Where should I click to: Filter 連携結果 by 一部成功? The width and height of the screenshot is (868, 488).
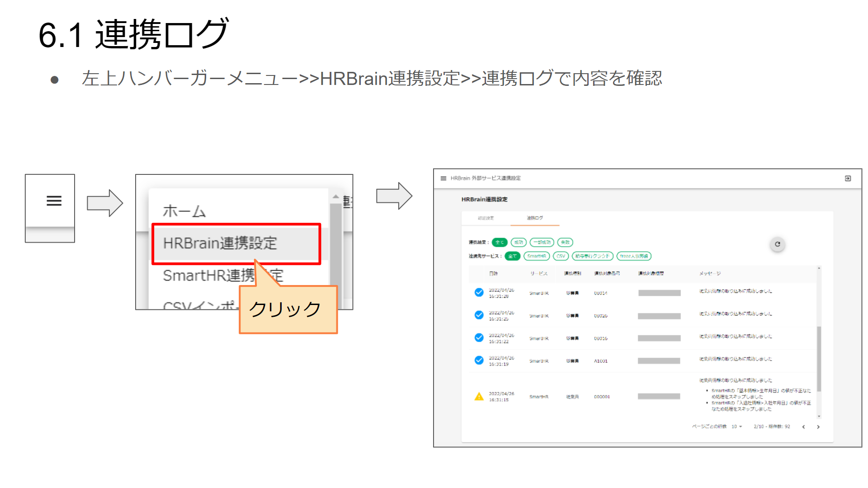(542, 242)
